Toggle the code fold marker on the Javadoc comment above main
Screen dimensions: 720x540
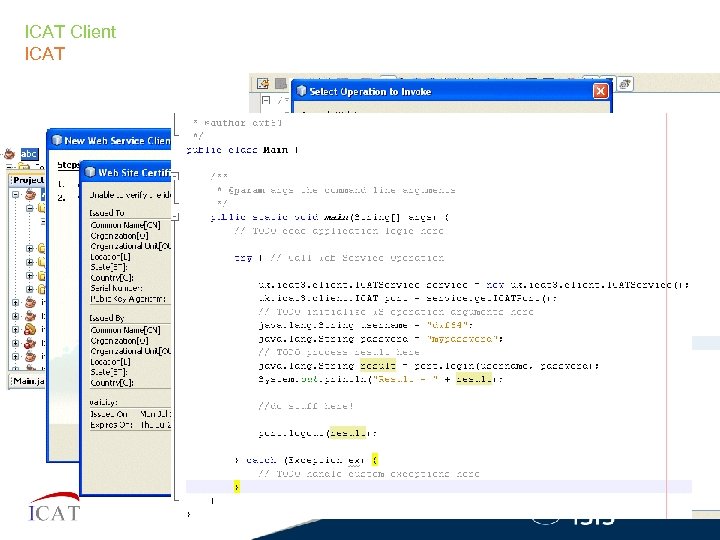tap(175, 176)
